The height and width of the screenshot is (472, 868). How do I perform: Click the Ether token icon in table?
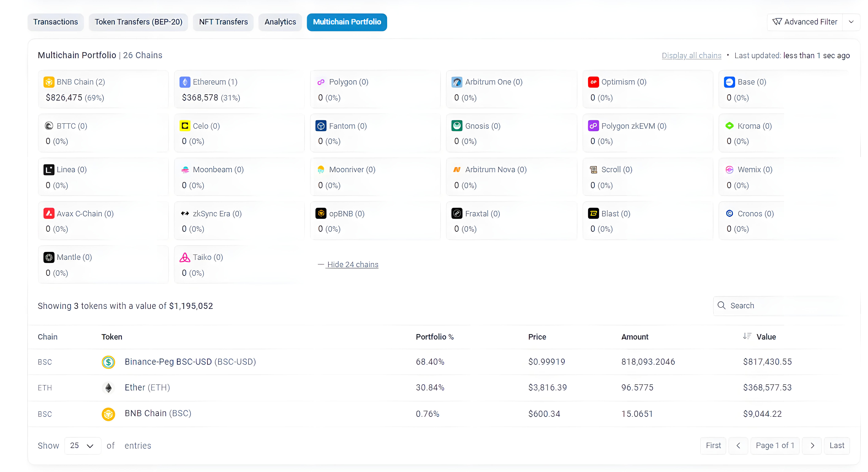[x=108, y=388]
